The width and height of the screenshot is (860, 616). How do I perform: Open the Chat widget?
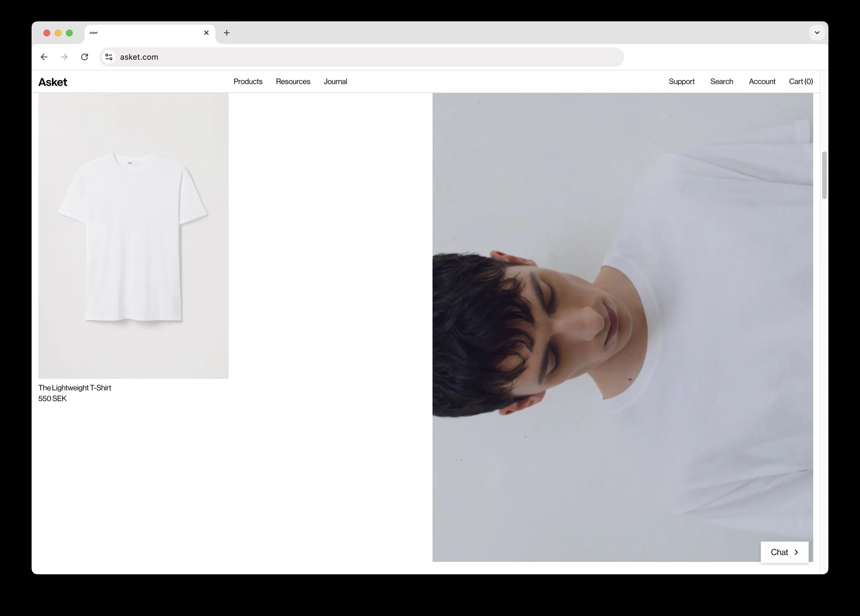tap(784, 552)
